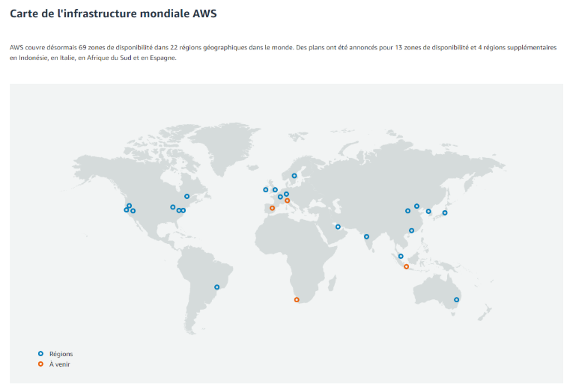The width and height of the screenshot is (564, 392).
Task: Click the Stockholm region marker in Sweden
Action: pyautogui.click(x=294, y=176)
